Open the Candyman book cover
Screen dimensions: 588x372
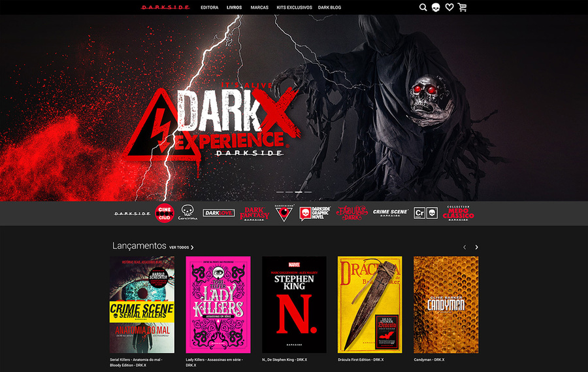point(446,305)
